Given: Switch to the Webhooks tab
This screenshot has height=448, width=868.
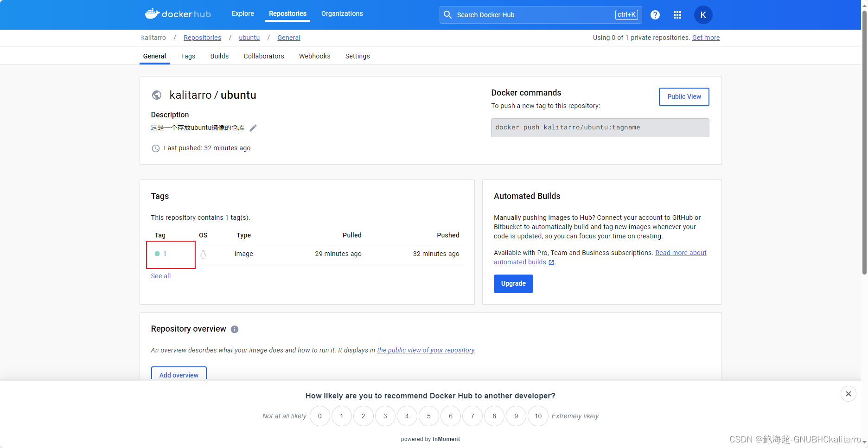Looking at the screenshot, I should click(315, 56).
